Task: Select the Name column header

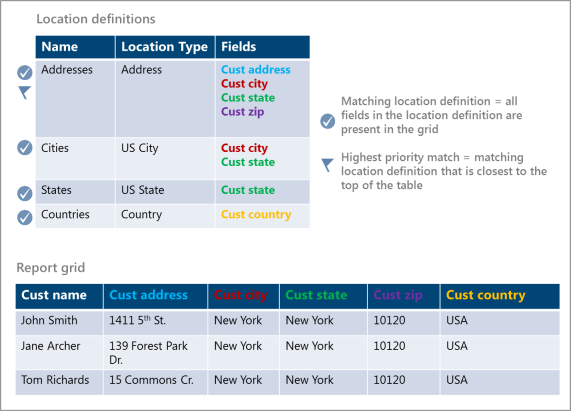Action: 75,47
